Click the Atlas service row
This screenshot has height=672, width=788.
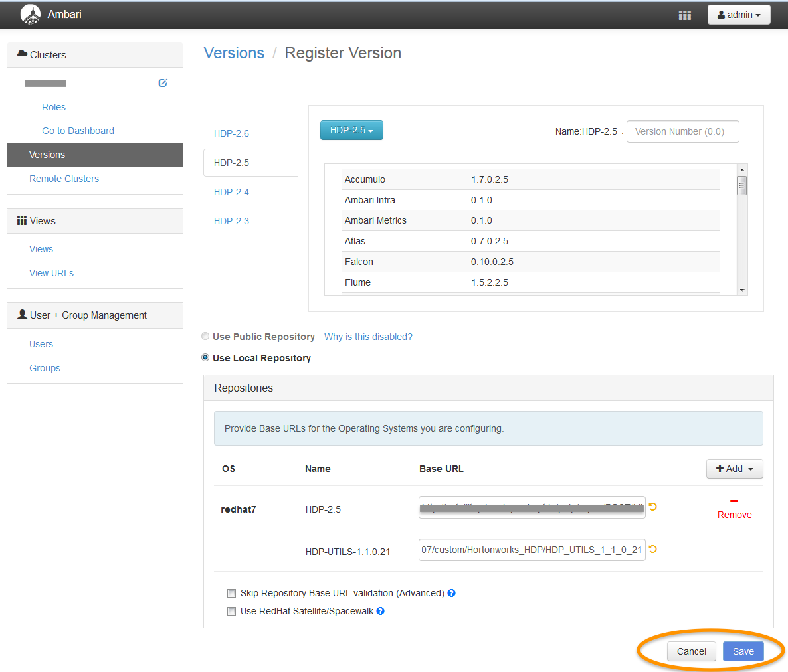530,241
